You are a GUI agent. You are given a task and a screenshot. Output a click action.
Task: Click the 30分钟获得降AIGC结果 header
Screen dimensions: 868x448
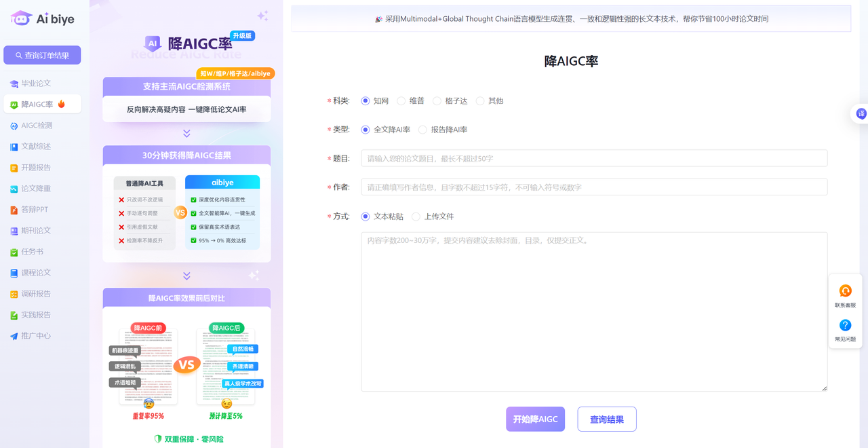(x=186, y=155)
